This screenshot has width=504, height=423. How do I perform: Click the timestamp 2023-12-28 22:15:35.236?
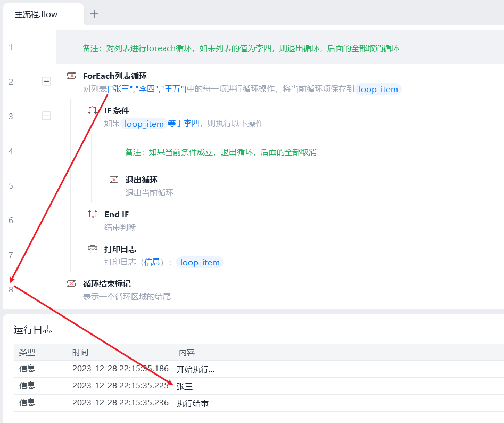(x=120, y=403)
